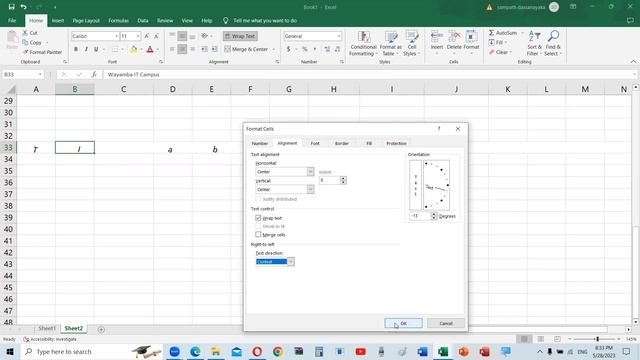The height and width of the screenshot is (360, 640).
Task: Switch to Number tab in Format Cells
Action: (x=260, y=143)
